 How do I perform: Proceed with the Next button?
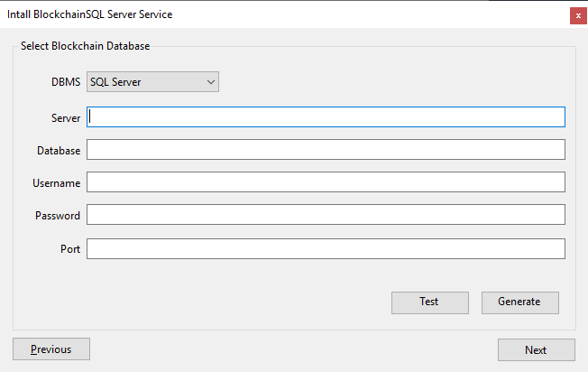coord(537,349)
